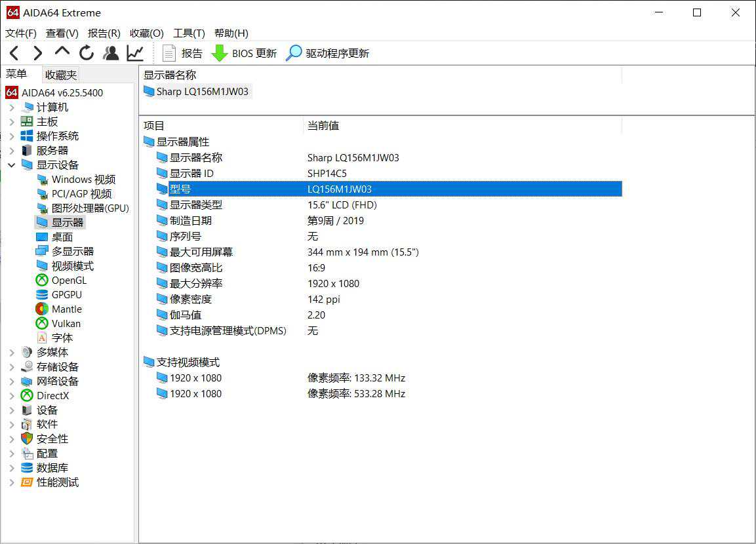756x544 pixels.
Task: Expand the 计算机 tree node
Action: (12, 107)
